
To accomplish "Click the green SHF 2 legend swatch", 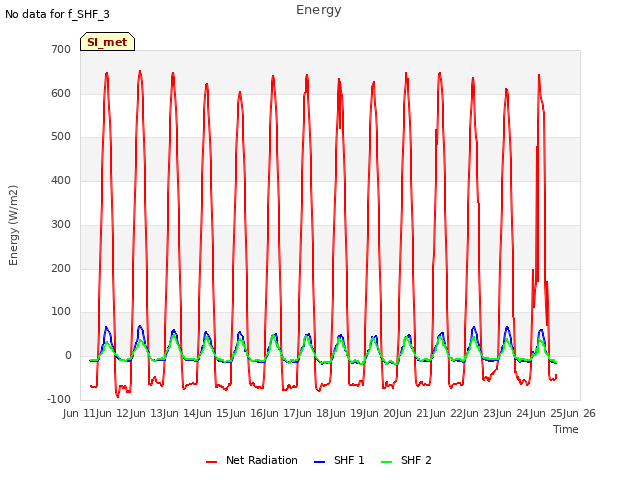I will click(x=386, y=462).
